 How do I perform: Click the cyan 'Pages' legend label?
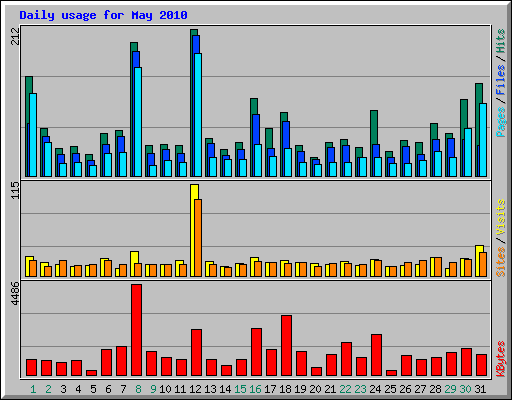tap(500, 122)
